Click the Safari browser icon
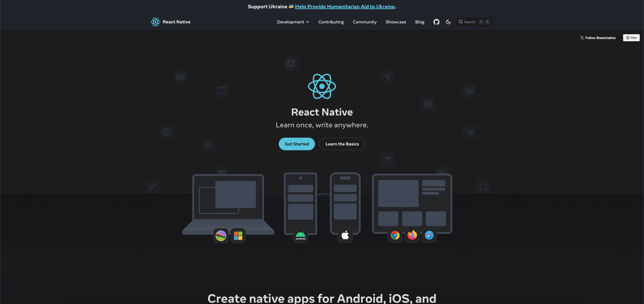644x304 pixels. pyautogui.click(x=429, y=235)
